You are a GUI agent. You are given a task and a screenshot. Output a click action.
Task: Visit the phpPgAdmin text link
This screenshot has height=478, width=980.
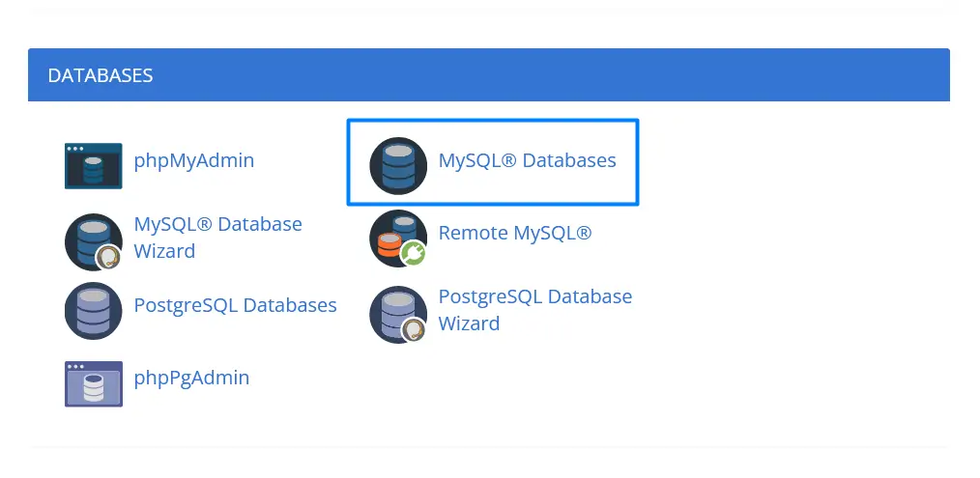point(191,378)
